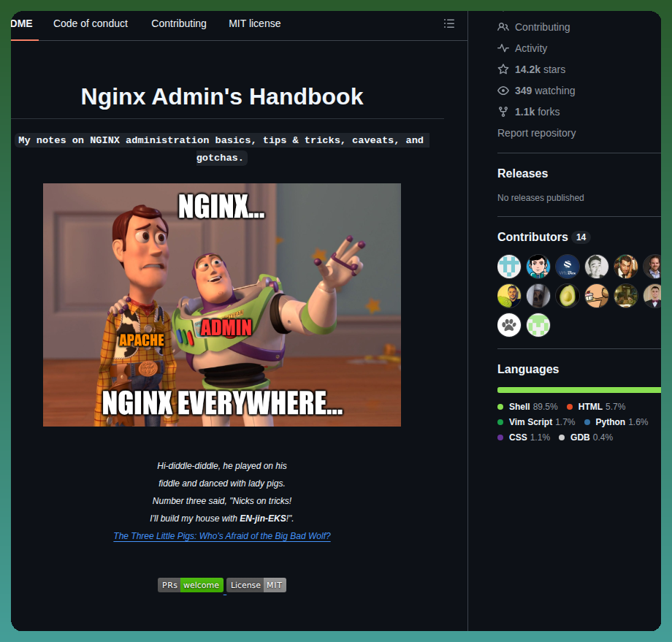The height and width of the screenshot is (642, 672).
Task: Click the PRs welcome badge
Action: [191, 585]
